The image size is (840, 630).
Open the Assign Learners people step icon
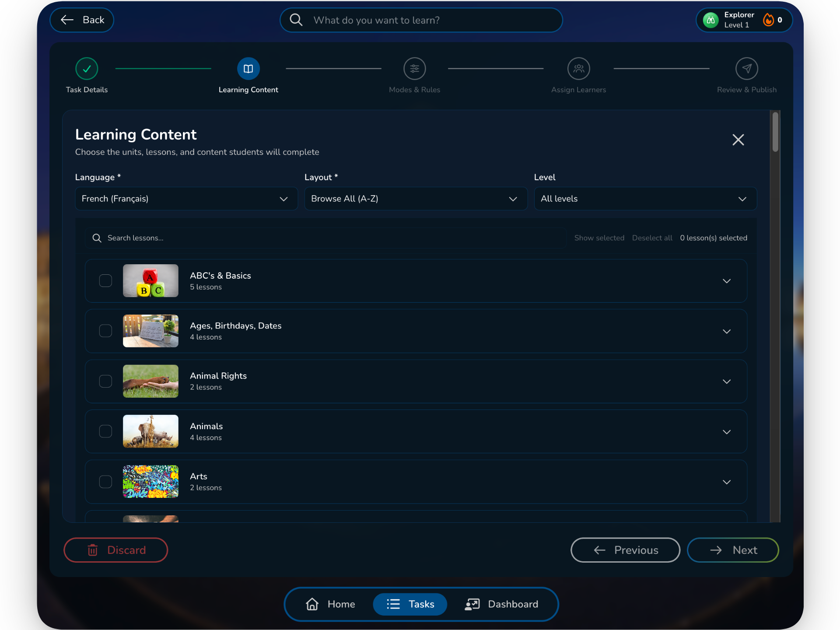click(x=578, y=69)
